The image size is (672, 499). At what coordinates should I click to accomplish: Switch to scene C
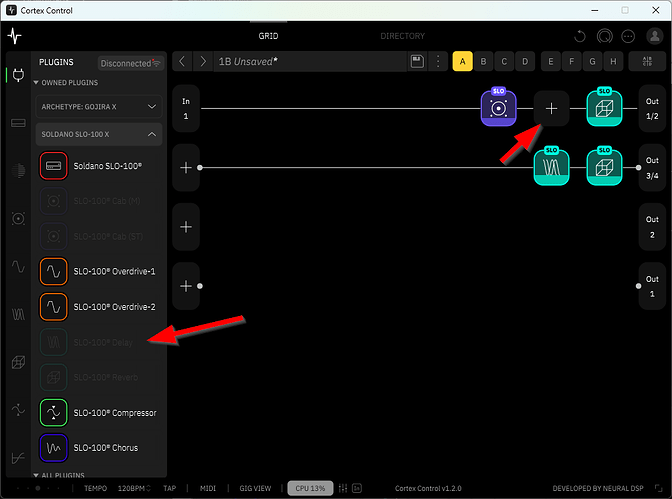pyautogui.click(x=504, y=61)
